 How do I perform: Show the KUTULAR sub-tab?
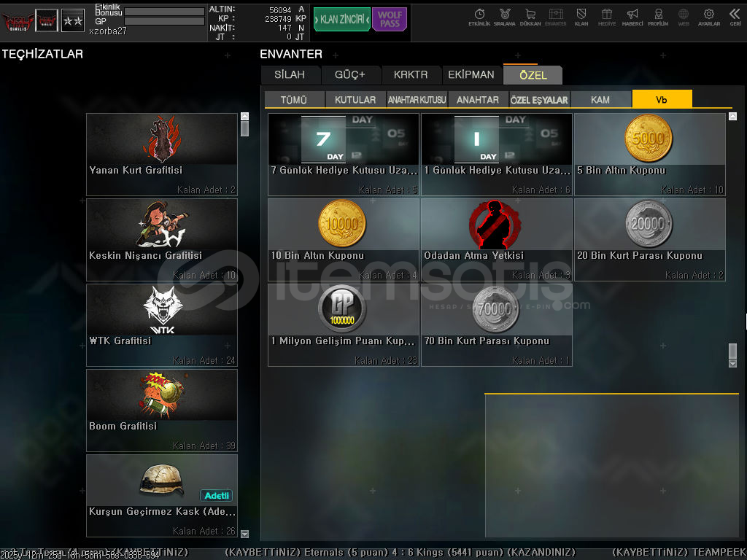click(x=355, y=99)
